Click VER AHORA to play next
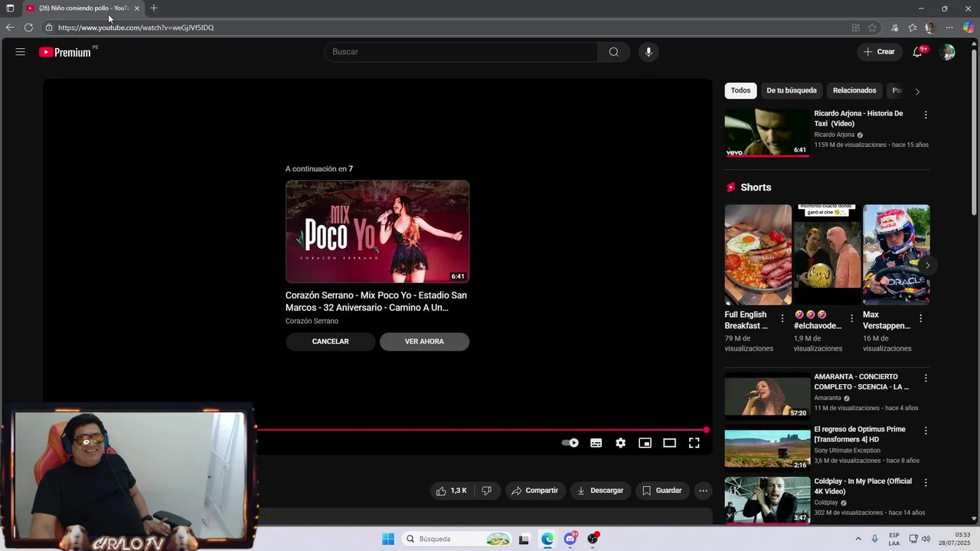This screenshot has height=551, width=980. click(x=424, y=341)
